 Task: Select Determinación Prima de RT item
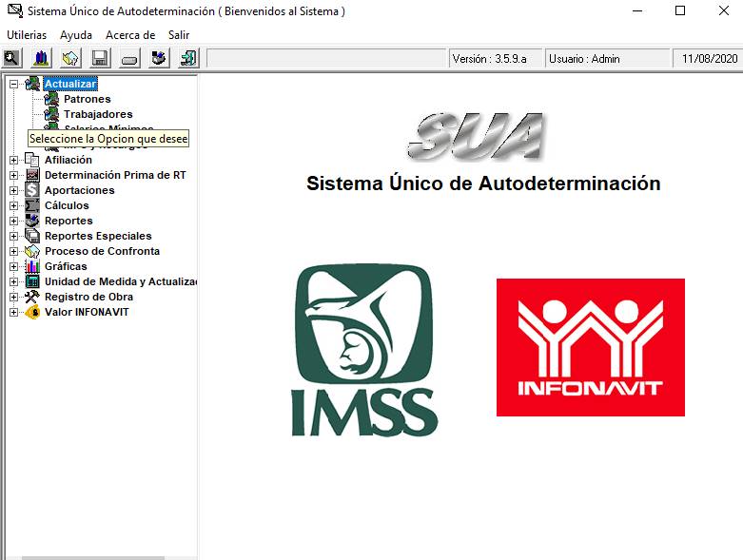pyautogui.click(x=115, y=175)
